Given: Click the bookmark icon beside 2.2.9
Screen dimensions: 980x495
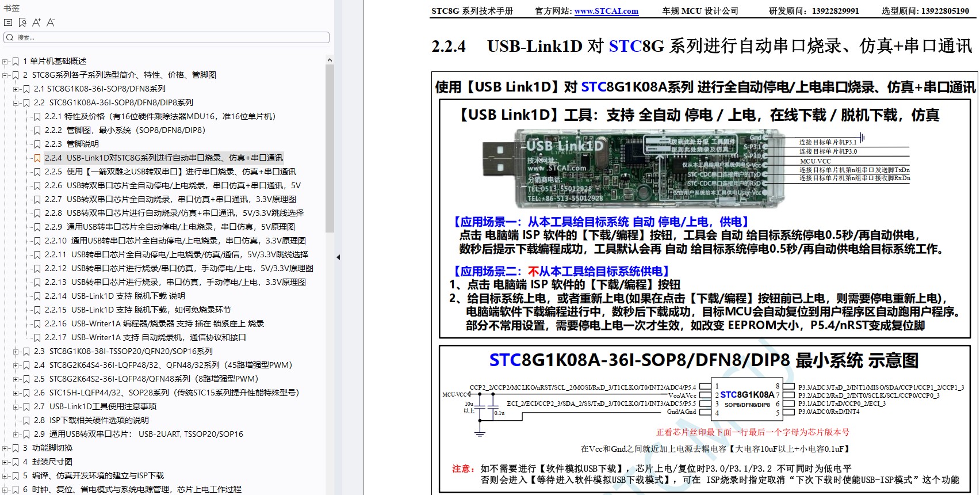Looking at the screenshot, I should coord(37,227).
